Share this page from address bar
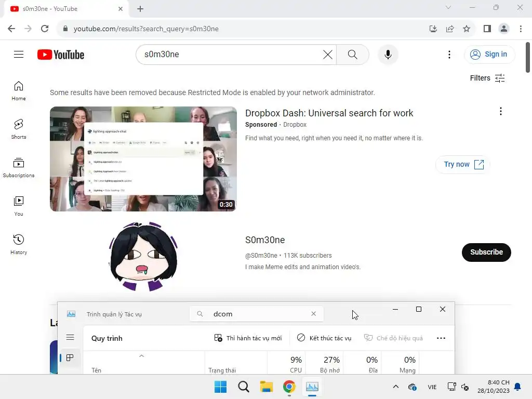This screenshot has height=399, width=532. 450,29
